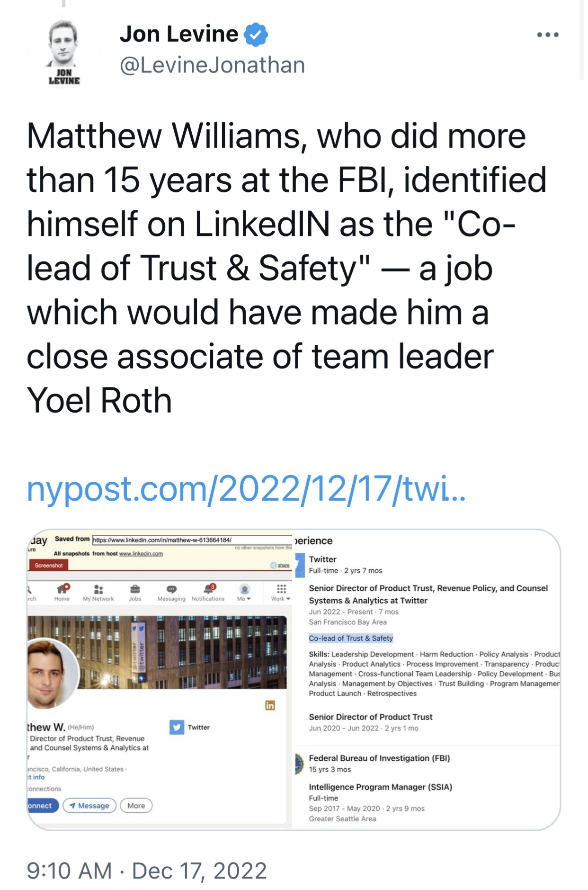
Task: Open the 9:10 AM Dec 17 timestamp
Action: click(147, 871)
